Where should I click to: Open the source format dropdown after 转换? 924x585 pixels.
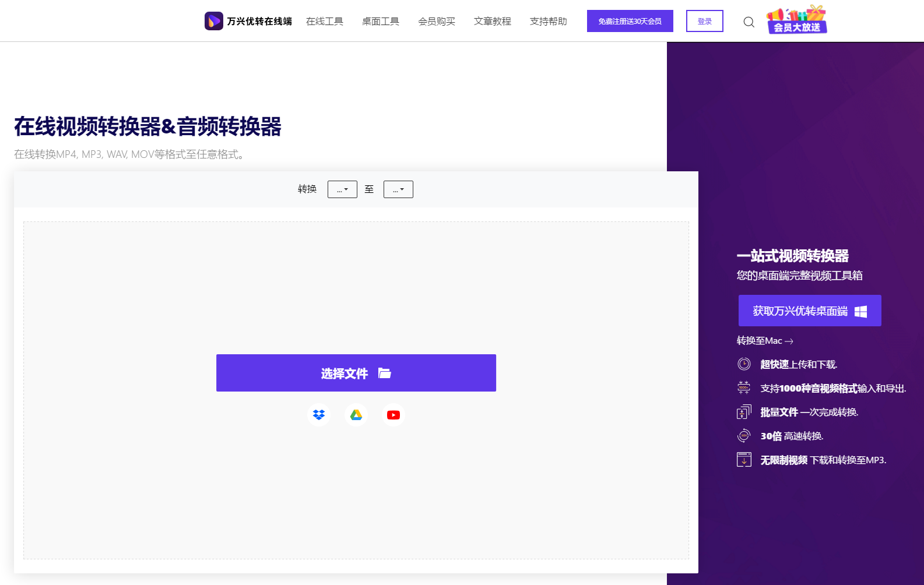tap(342, 189)
